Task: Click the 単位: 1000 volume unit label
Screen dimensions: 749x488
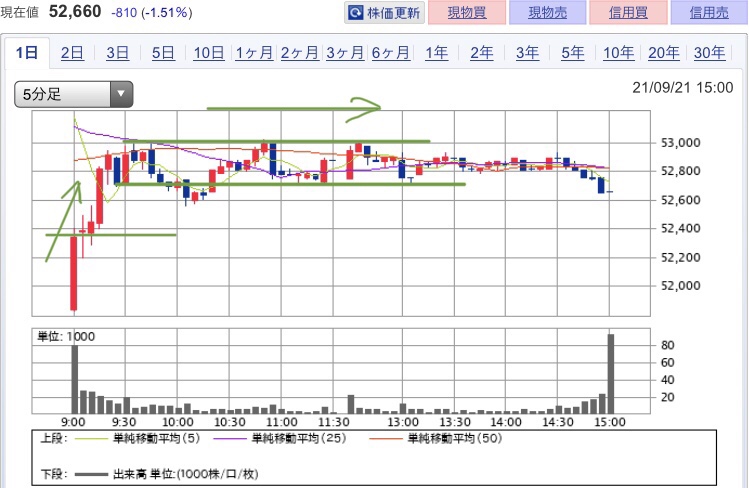Action: pyautogui.click(x=66, y=337)
